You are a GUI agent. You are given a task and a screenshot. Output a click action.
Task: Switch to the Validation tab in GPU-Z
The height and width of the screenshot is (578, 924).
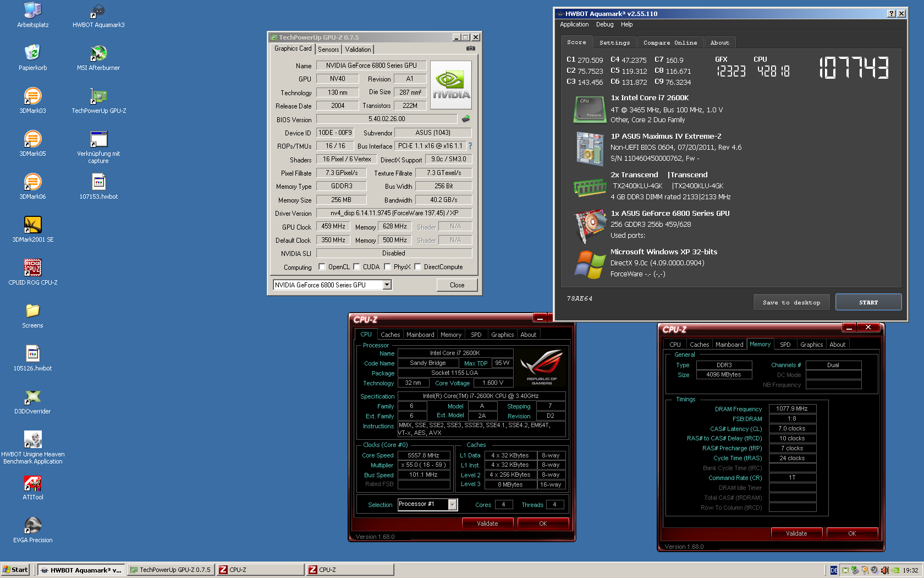click(358, 50)
